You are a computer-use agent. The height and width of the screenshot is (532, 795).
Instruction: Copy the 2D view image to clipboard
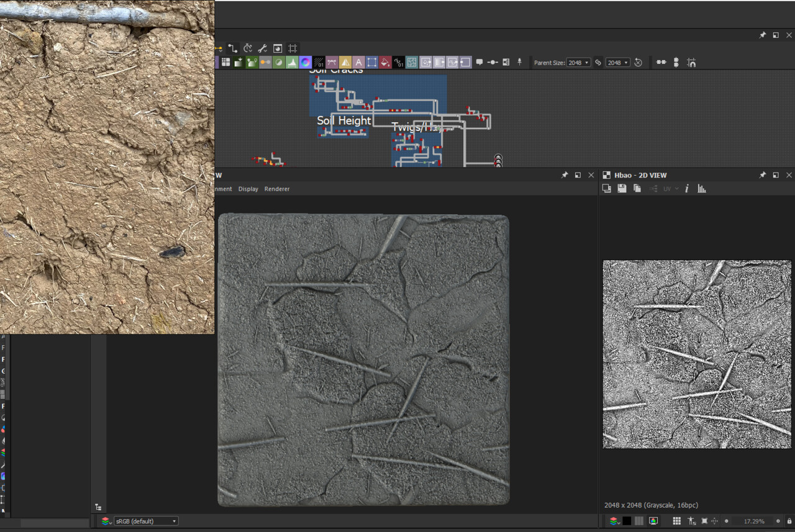(x=637, y=189)
